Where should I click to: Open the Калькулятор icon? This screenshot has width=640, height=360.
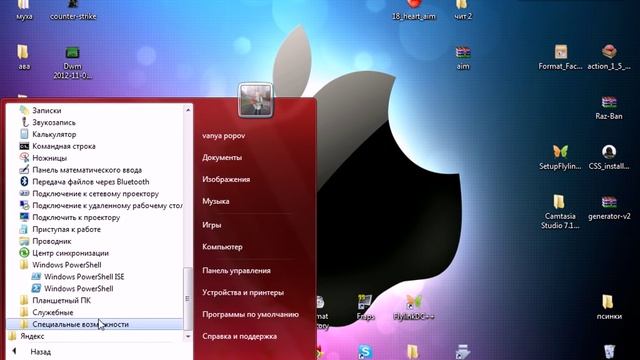tap(24, 134)
